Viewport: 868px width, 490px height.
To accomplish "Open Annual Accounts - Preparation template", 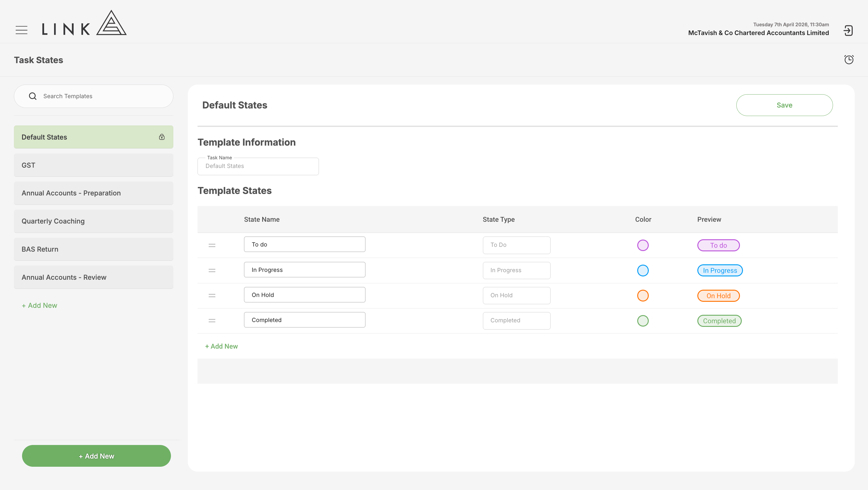I will click(x=94, y=193).
